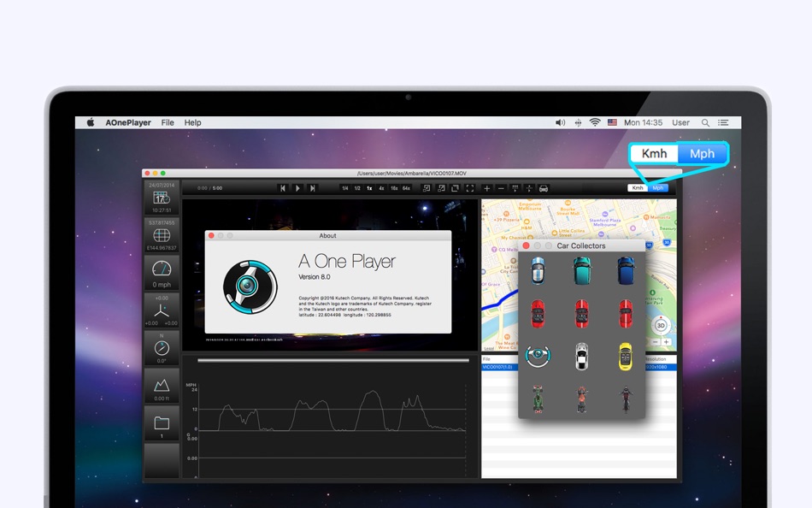The height and width of the screenshot is (508, 812).
Task: Choose the plain red convertible without stripes
Action: [538, 314]
